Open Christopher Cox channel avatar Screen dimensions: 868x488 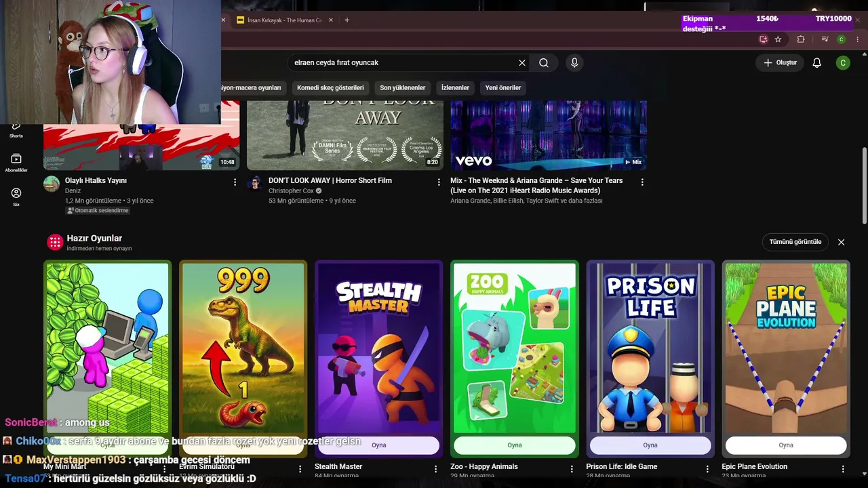coord(255,184)
